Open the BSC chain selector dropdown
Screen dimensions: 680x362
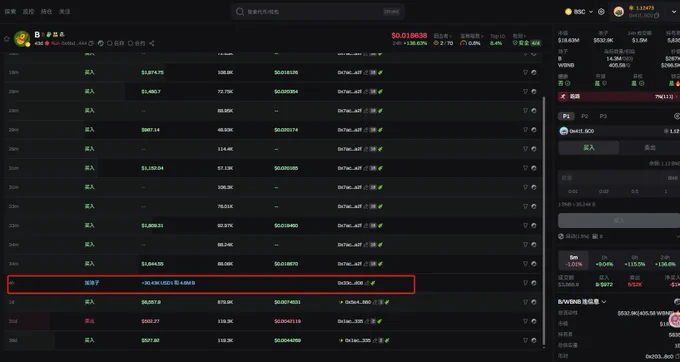[579, 12]
